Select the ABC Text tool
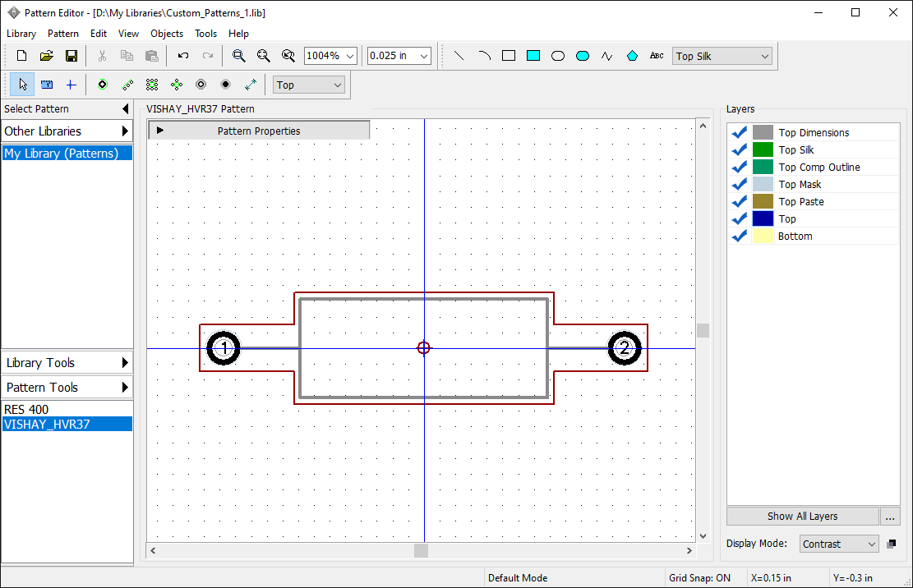The width and height of the screenshot is (913, 588). [x=657, y=56]
